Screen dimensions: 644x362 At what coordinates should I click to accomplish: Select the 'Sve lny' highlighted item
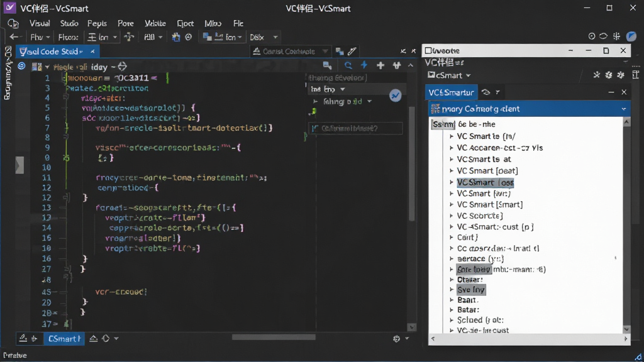[x=471, y=290]
